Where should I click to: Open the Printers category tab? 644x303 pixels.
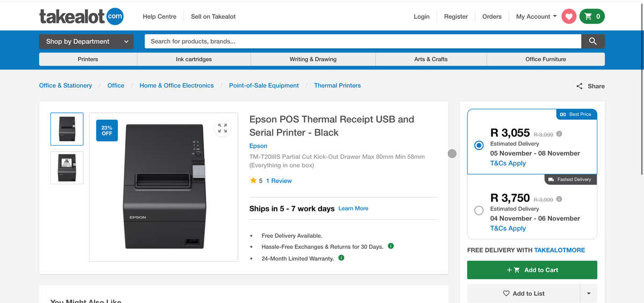tap(88, 59)
